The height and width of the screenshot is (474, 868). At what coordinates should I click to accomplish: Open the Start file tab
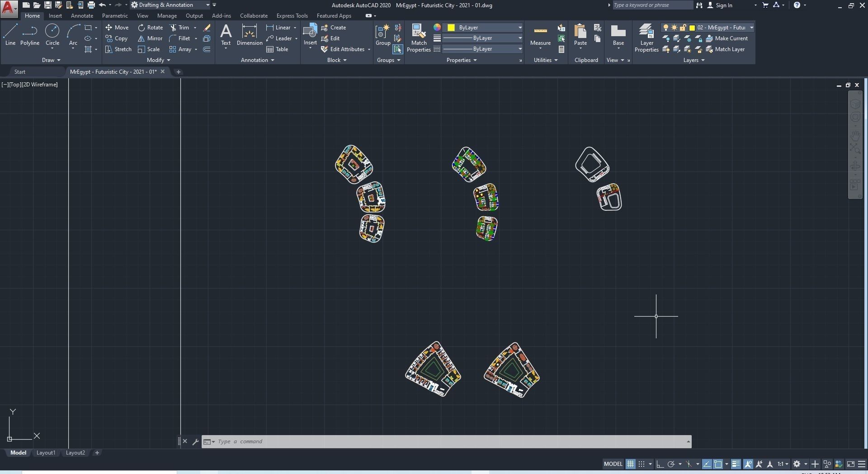click(x=20, y=72)
